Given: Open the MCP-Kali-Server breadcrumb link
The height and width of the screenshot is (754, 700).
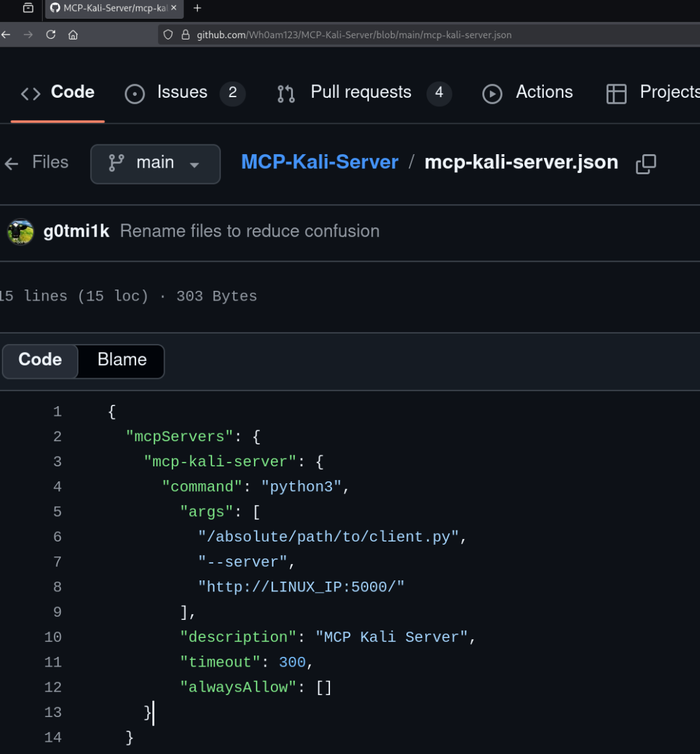Looking at the screenshot, I should click(320, 162).
